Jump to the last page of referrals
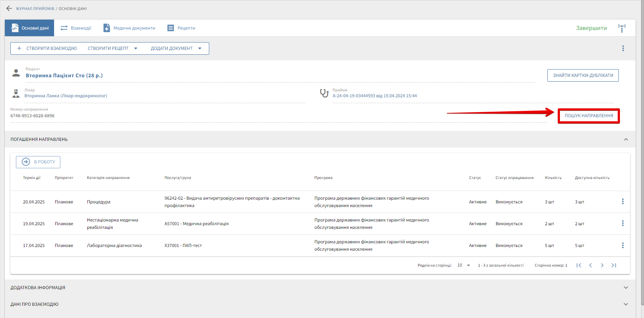 [x=614, y=265]
